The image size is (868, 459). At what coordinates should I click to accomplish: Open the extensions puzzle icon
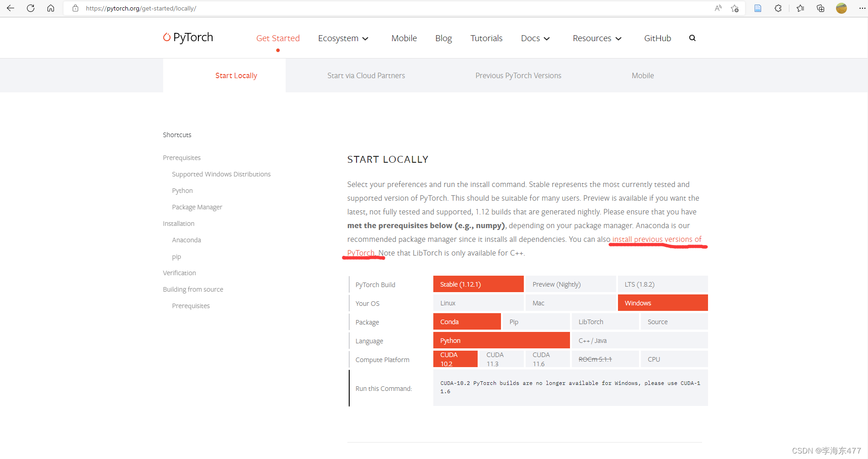coord(778,8)
